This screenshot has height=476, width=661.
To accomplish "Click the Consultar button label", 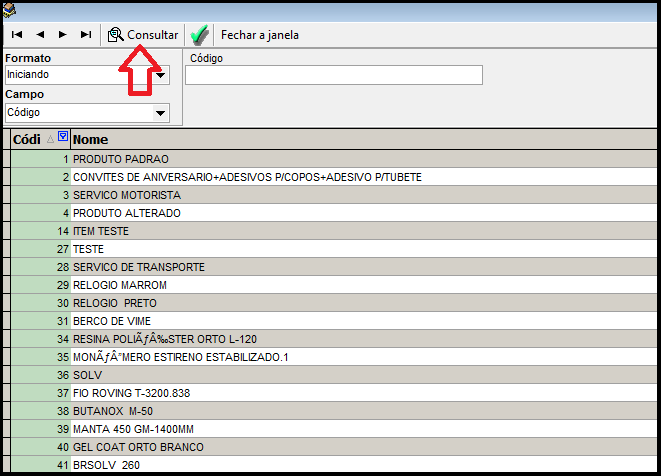I will click(x=152, y=35).
